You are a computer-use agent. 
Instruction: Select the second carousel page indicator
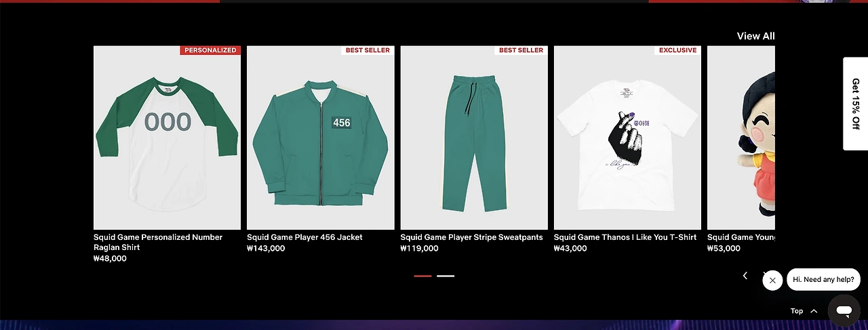tap(446, 276)
